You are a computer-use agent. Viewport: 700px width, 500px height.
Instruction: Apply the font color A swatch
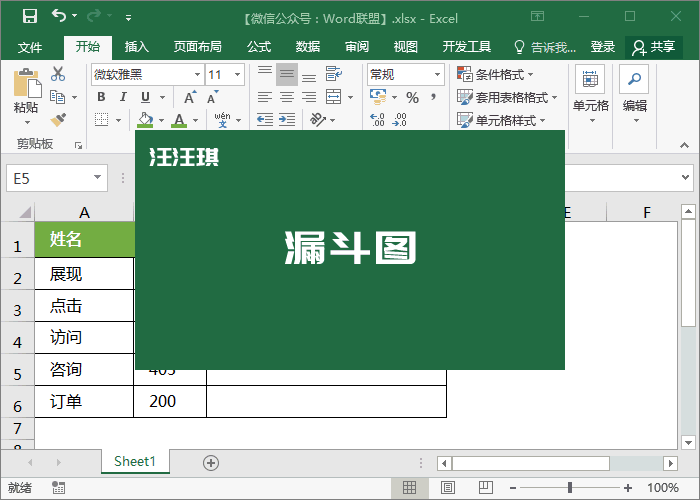[179, 120]
